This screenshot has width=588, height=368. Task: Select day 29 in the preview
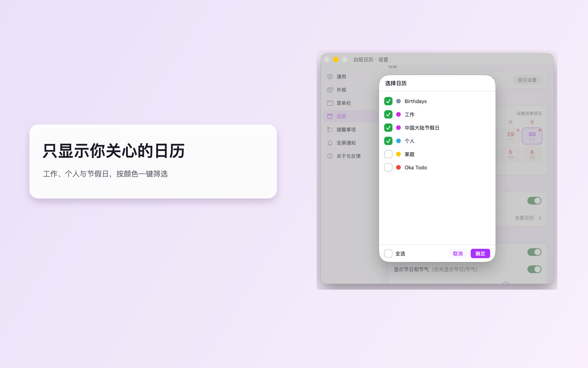[x=510, y=136]
